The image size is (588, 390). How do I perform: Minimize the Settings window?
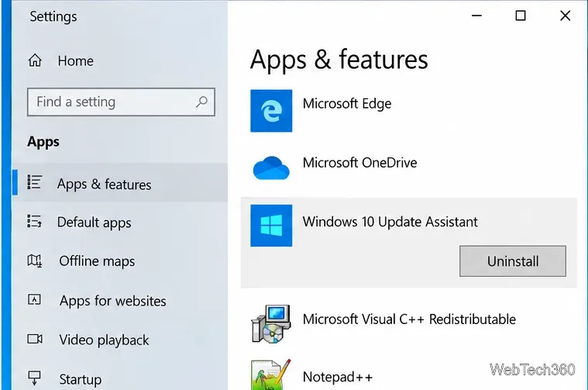476,16
